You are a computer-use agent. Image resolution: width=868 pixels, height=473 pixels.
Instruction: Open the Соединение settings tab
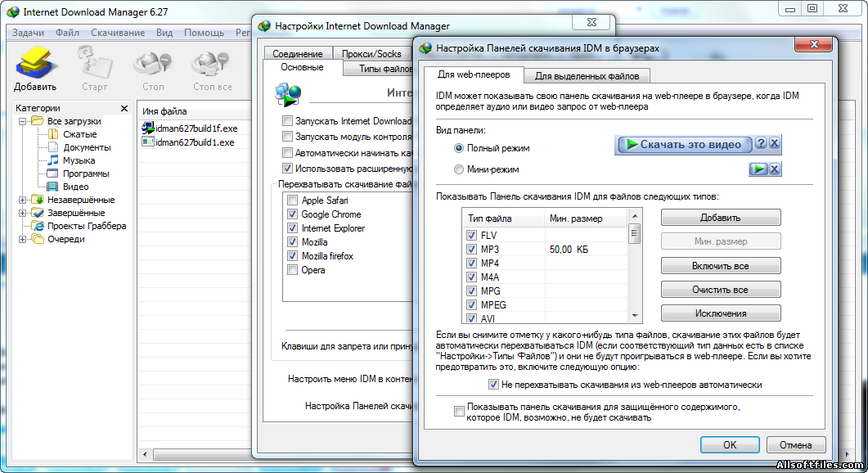click(x=297, y=54)
